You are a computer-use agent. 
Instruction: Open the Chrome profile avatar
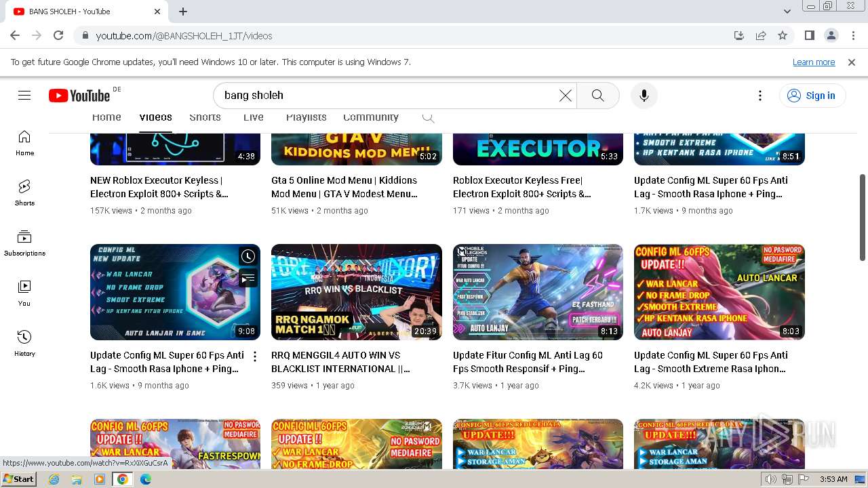point(831,35)
